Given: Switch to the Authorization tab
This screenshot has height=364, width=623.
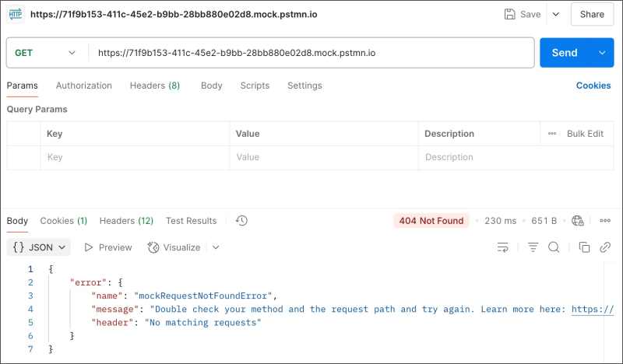Looking at the screenshot, I should [x=84, y=86].
